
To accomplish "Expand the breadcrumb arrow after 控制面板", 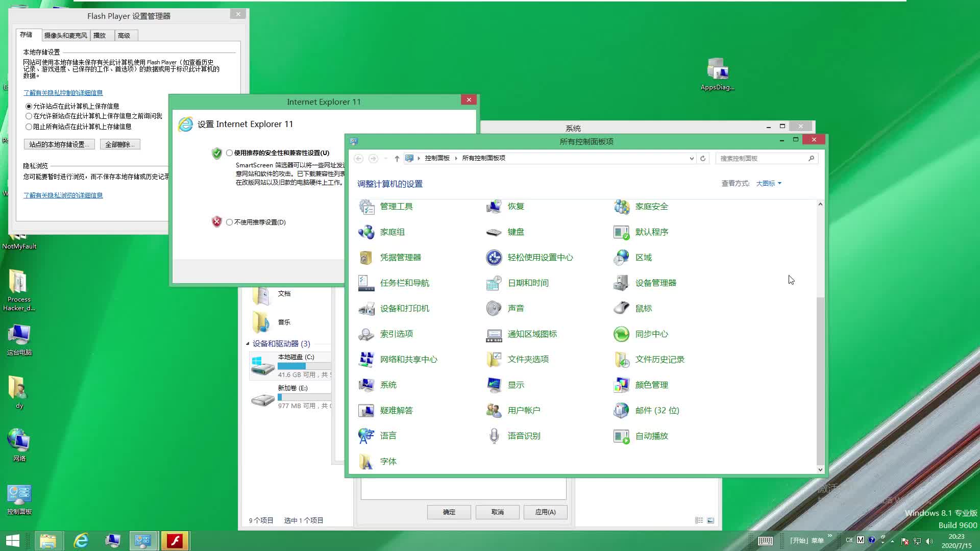I will click(456, 158).
